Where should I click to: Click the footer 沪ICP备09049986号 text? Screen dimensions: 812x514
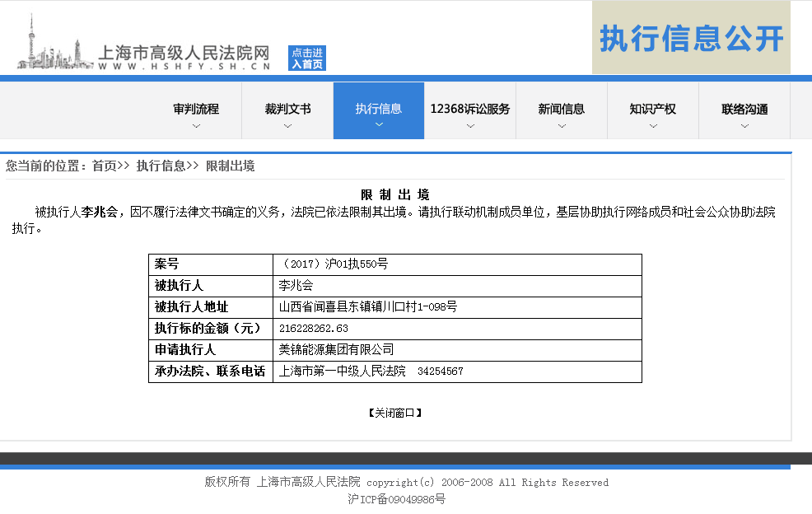(396, 499)
